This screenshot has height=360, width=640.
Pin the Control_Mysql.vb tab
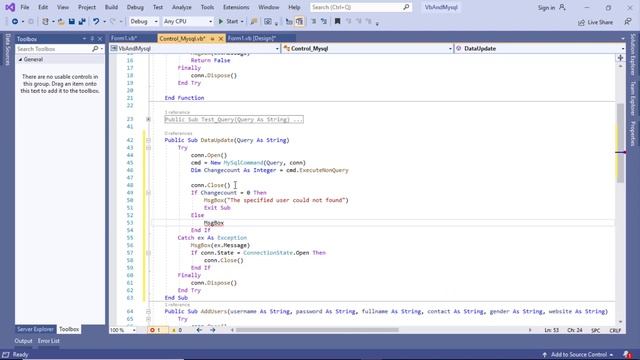(212, 38)
